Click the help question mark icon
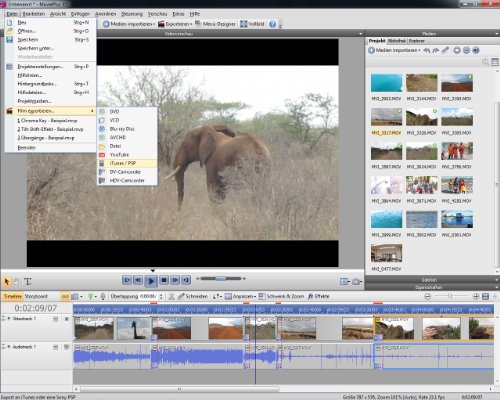The image size is (500, 400). [x=272, y=24]
